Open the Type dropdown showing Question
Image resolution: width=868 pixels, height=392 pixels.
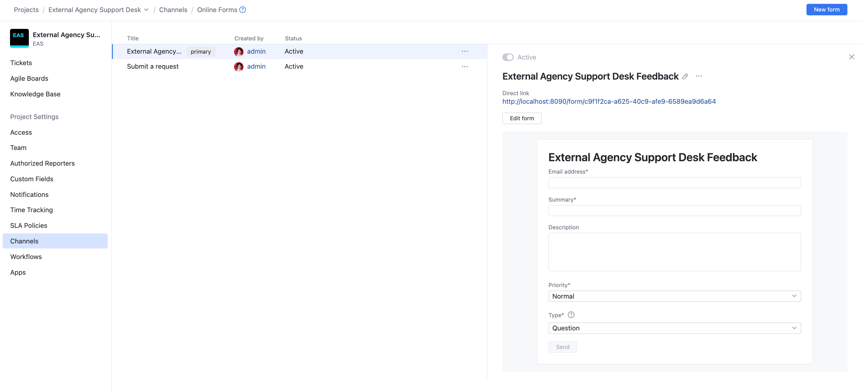[674, 327]
